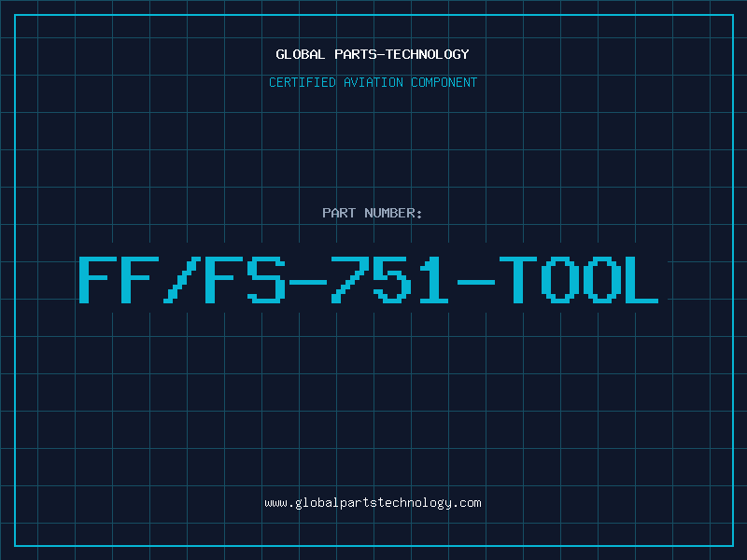Viewport: 747px width, 560px height.
Task: Click the part number FF/FS-751-TOOL
Action: pyautogui.click(x=369, y=279)
